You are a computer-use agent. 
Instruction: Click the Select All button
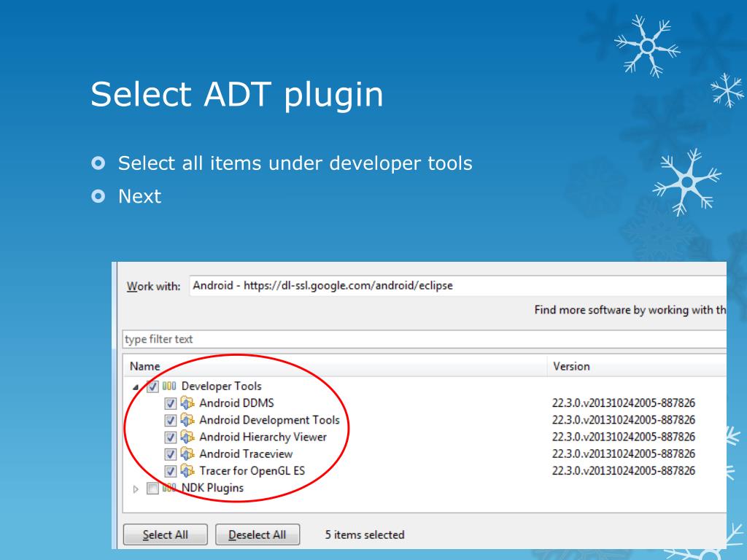[166, 534]
